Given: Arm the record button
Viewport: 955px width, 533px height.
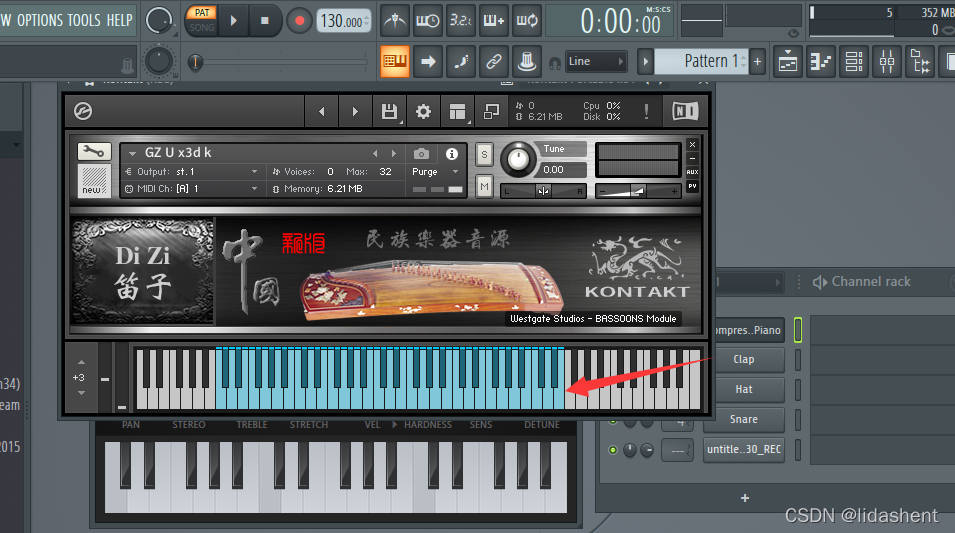Looking at the screenshot, I should [x=299, y=21].
